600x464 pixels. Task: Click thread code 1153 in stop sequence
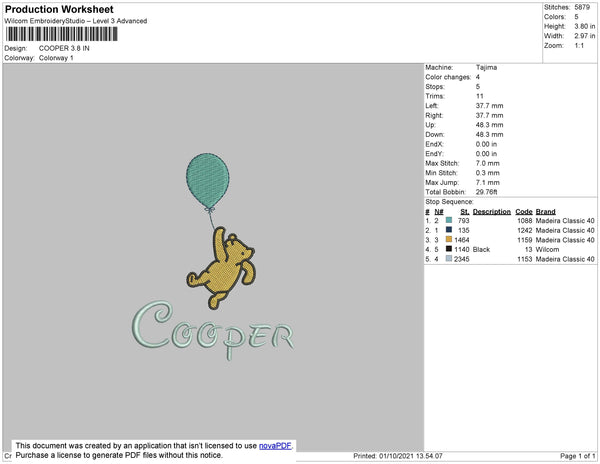[x=525, y=259]
